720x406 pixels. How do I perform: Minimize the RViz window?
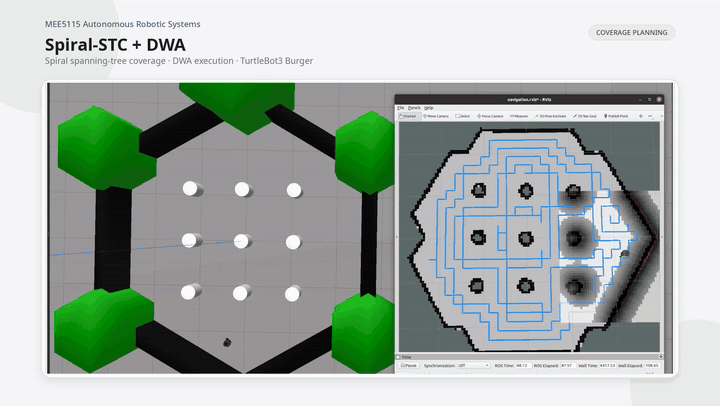point(640,100)
